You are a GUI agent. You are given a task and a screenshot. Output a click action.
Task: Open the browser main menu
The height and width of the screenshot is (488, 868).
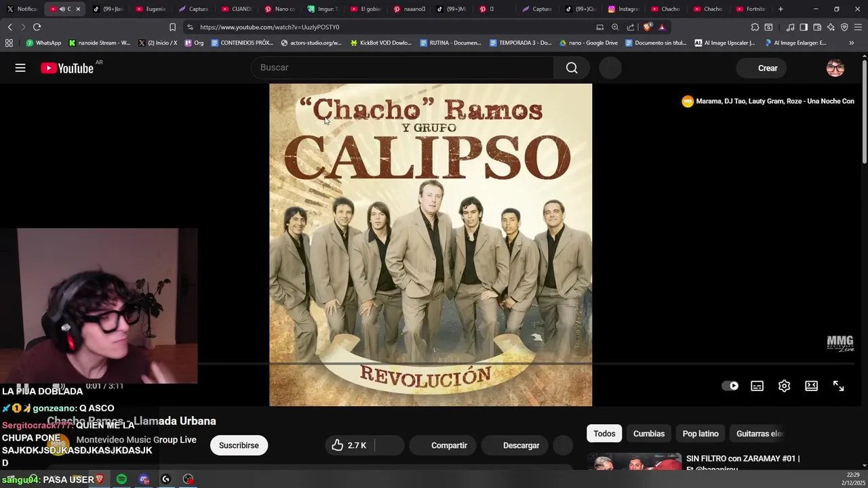[x=858, y=27]
